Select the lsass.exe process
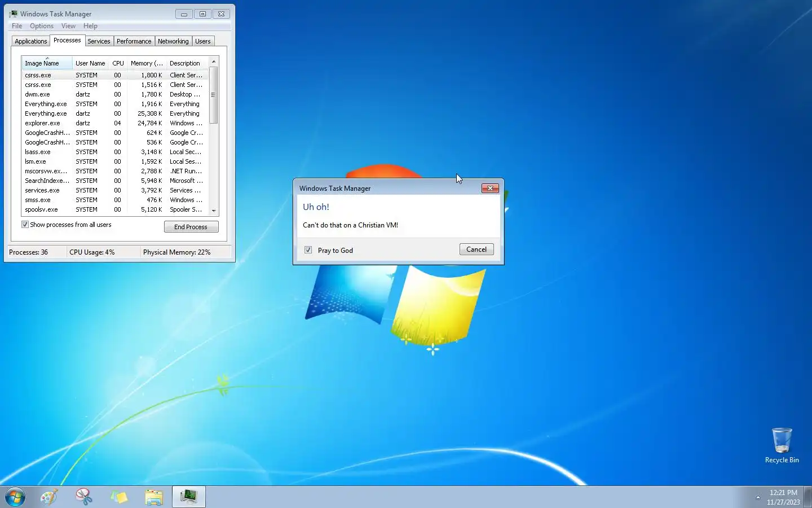The width and height of the screenshot is (812, 508). click(115, 152)
